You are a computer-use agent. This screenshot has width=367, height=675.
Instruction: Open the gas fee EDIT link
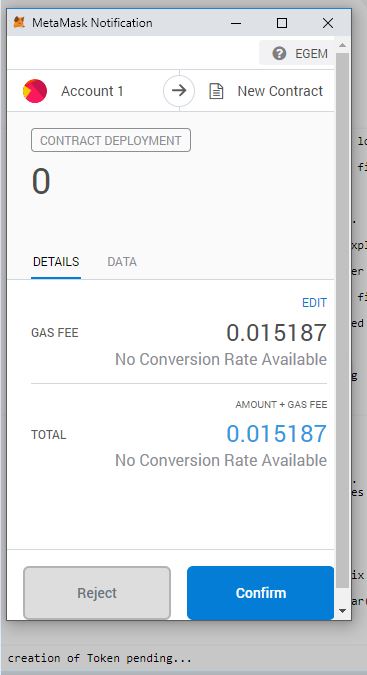point(315,303)
